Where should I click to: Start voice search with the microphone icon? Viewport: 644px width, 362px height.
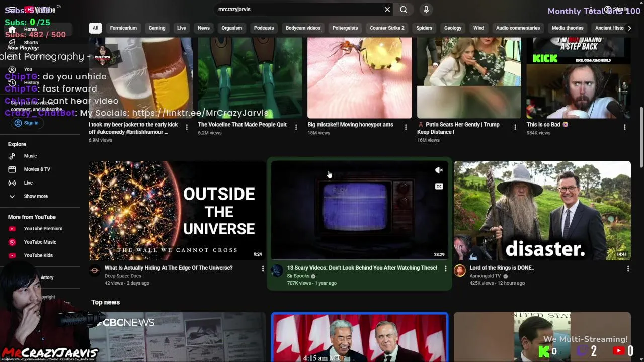426,9
